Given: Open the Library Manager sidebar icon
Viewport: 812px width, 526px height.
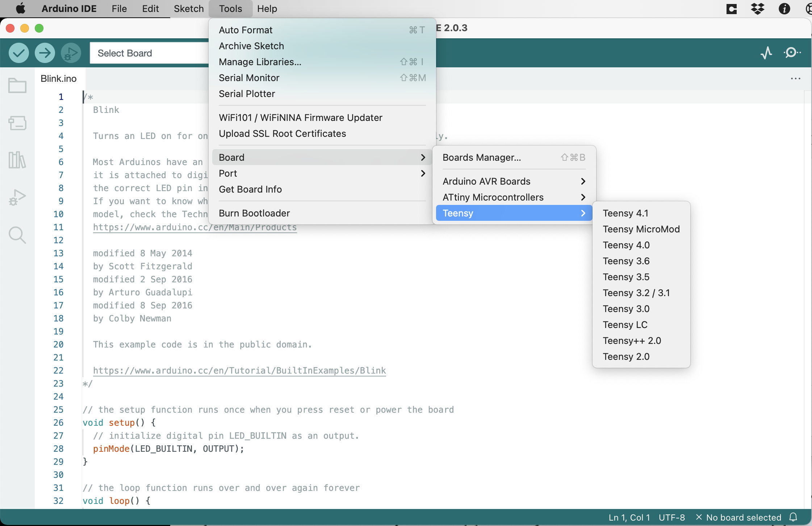Looking at the screenshot, I should [17, 160].
